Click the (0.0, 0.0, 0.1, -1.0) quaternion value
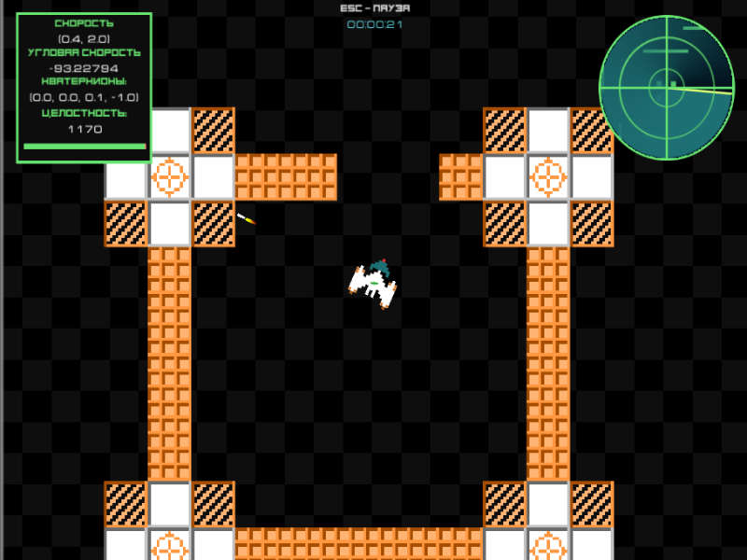The image size is (747, 560). (84, 97)
